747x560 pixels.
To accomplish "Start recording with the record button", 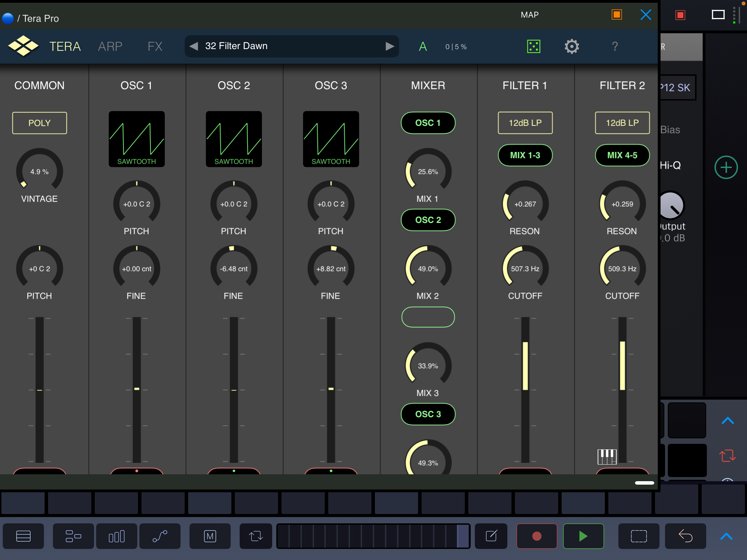I will (x=537, y=536).
